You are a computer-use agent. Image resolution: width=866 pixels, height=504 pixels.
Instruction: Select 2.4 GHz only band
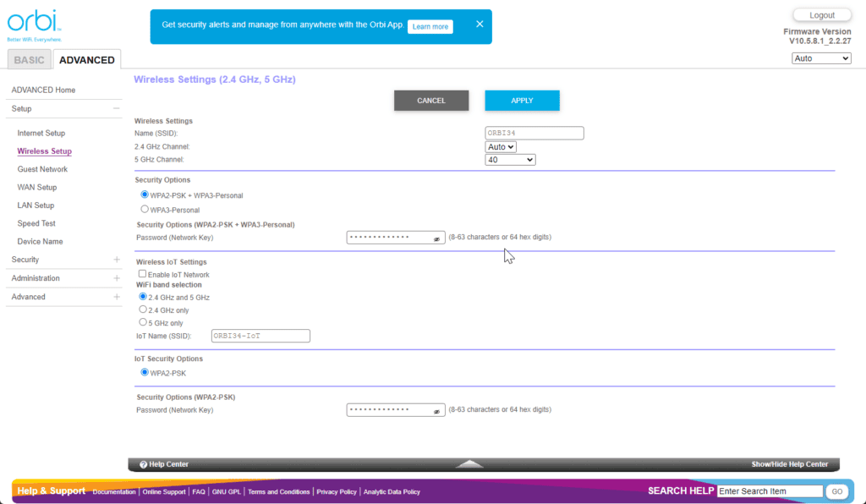[x=143, y=310]
